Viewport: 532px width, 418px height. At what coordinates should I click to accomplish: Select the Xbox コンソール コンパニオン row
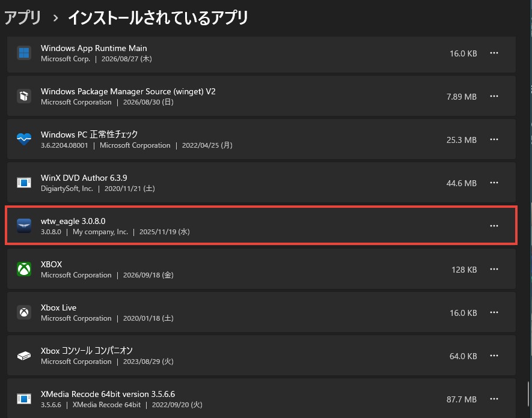(261, 356)
